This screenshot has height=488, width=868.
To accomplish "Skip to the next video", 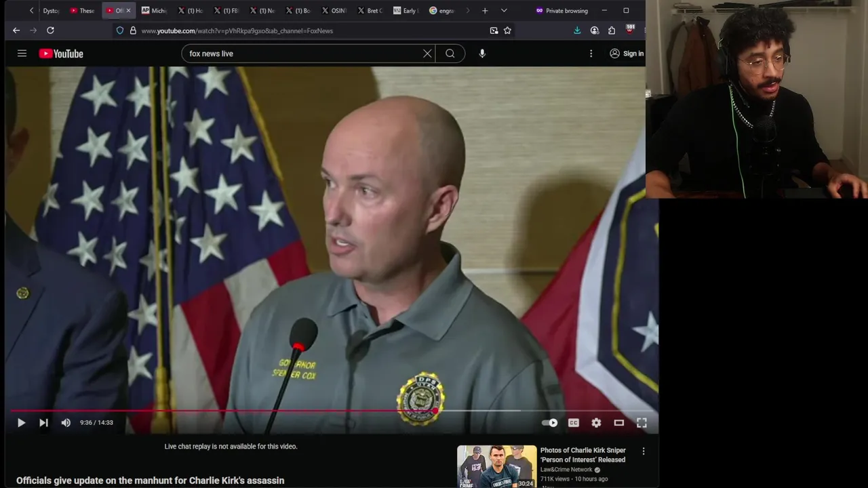I will coord(43,423).
